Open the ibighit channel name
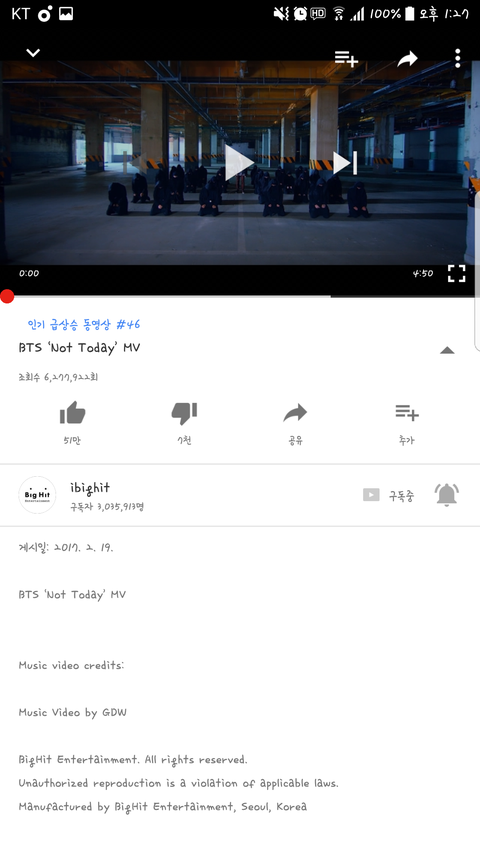 click(x=90, y=488)
